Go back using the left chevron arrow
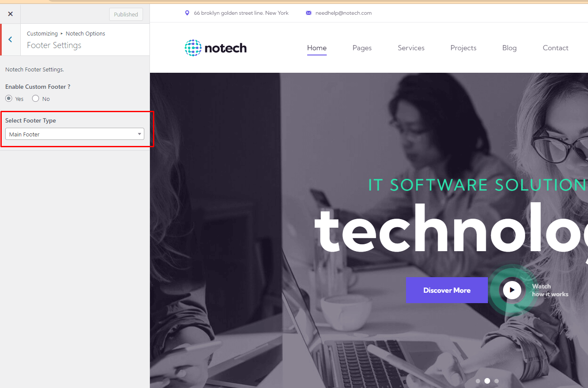Viewport: 588px width, 388px height. [10, 39]
